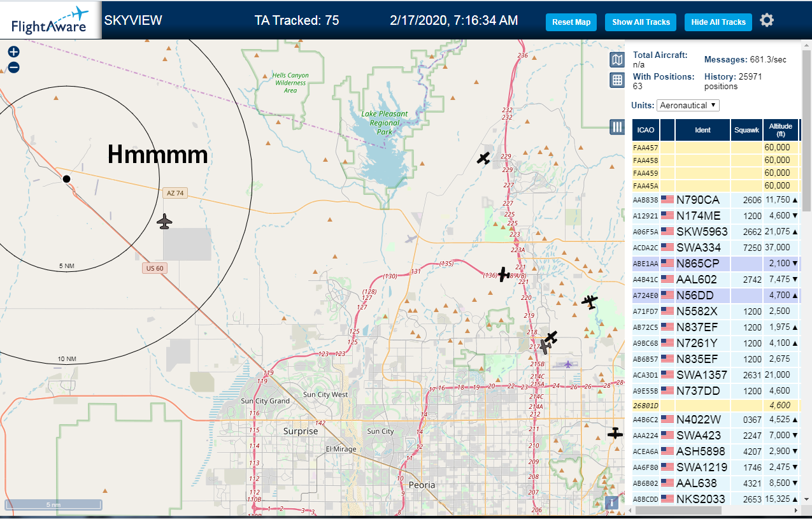Open the map layer switcher icon
Image resolution: width=812 pixels, height=519 pixels.
point(616,60)
